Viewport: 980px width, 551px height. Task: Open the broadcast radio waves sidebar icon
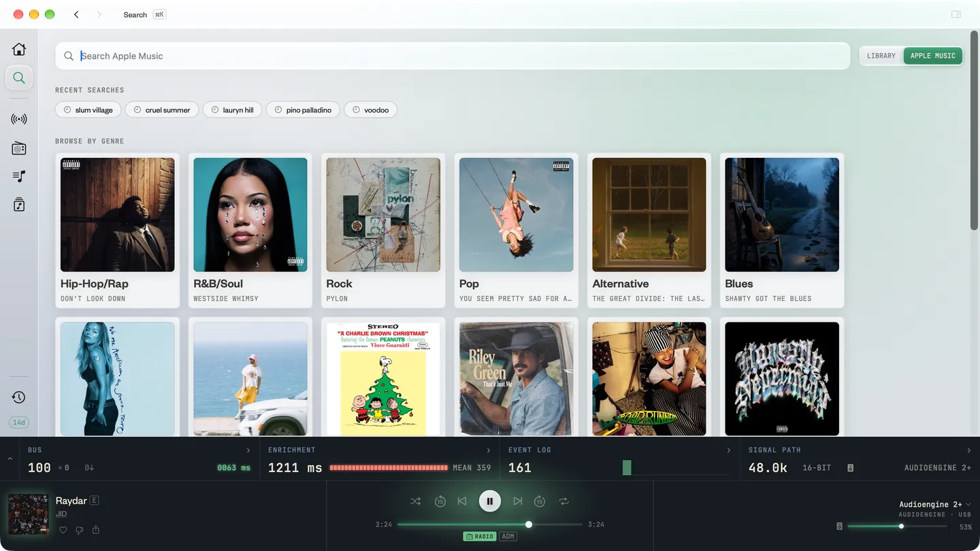[19, 119]
